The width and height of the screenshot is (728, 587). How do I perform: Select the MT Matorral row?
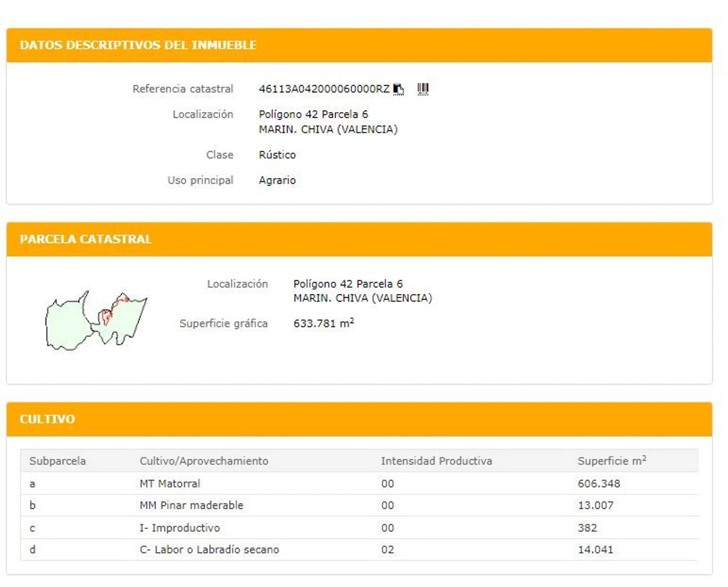pyautogui.click(x=170, y=484)
